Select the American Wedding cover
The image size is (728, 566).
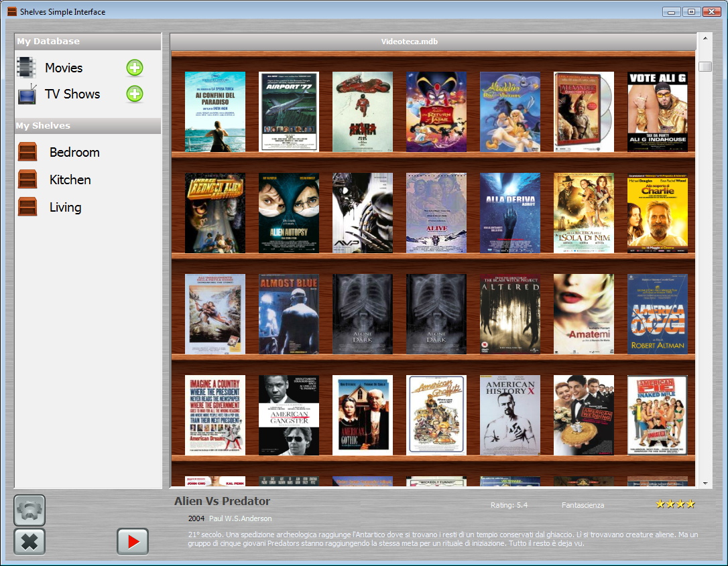coord(584,415)
